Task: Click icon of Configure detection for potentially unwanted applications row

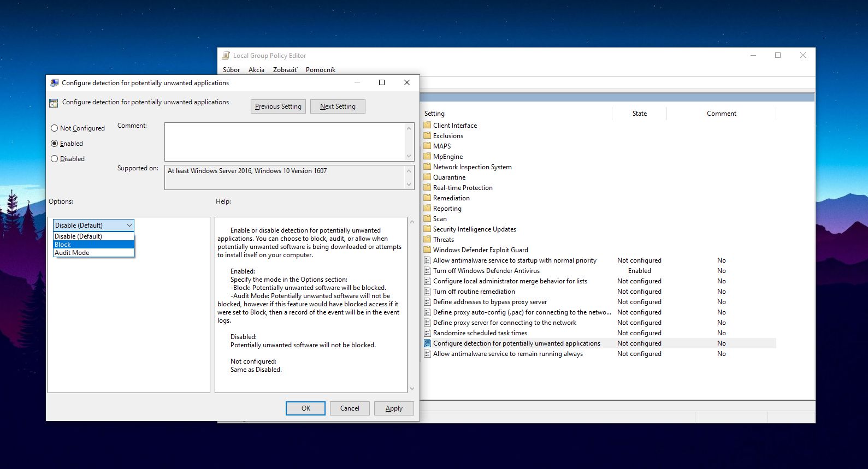Action: pyautogui.click(x=427, y=343)
